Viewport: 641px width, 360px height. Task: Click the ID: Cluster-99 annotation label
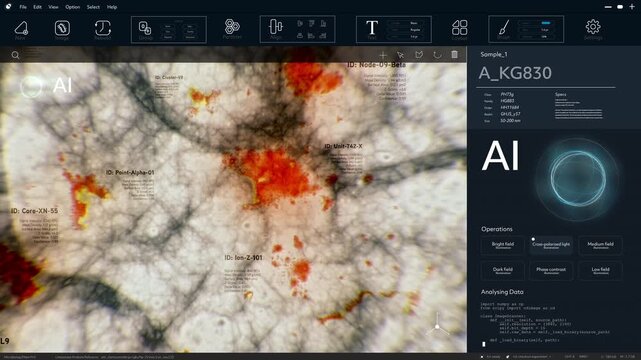tap(169, 77)
